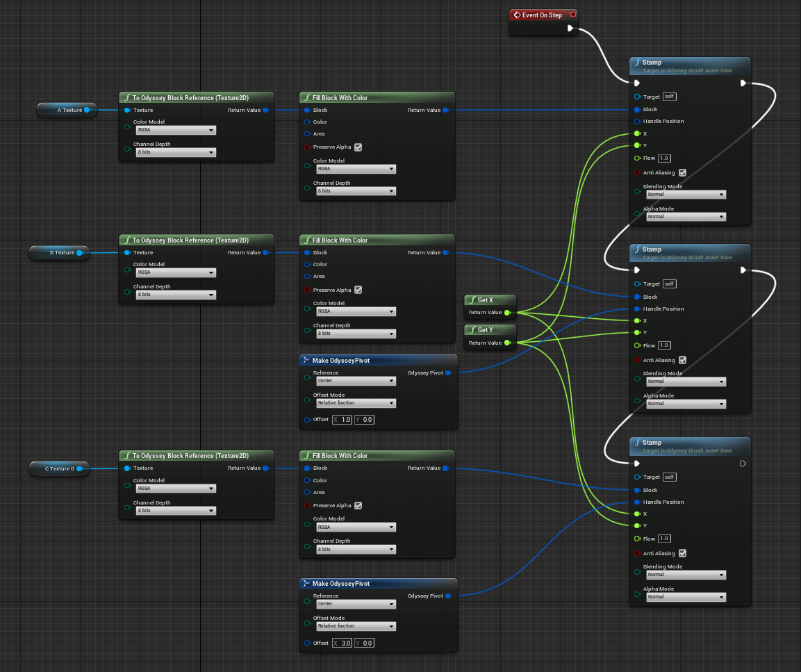Uncheck Preserve Alpha in the top Fill Block node
Screen dimensions: 801x672
[x=358, y=147]
